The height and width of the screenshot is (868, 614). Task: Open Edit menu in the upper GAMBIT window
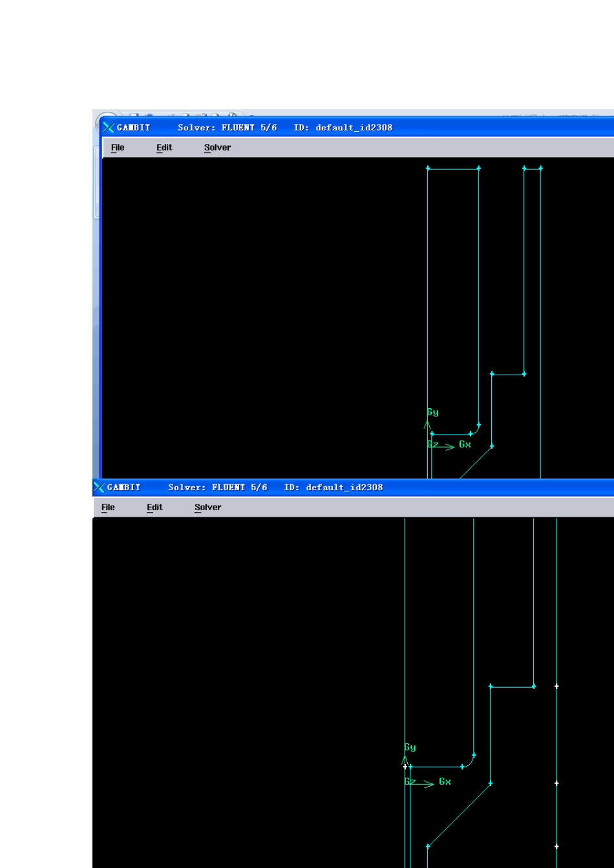click(164, 148)
